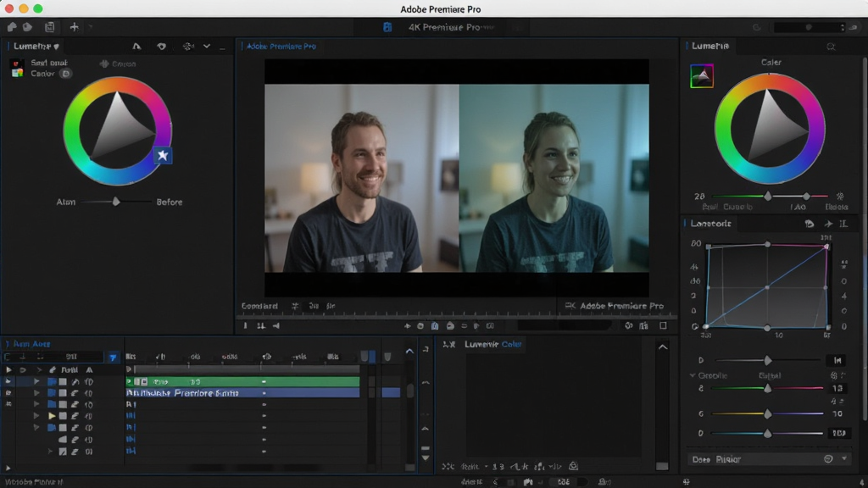Viewport: 868px width, 488px height.
Task: Select the Lumetrix Color tab in the lower middle panel
Action: pyautogui.click(x=492, y=344)
